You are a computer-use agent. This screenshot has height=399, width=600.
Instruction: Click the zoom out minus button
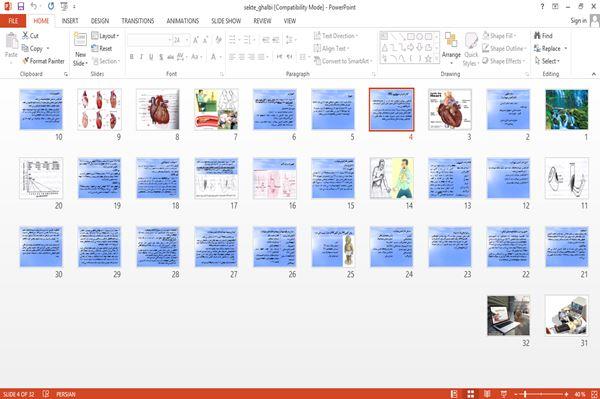point(516,394)
